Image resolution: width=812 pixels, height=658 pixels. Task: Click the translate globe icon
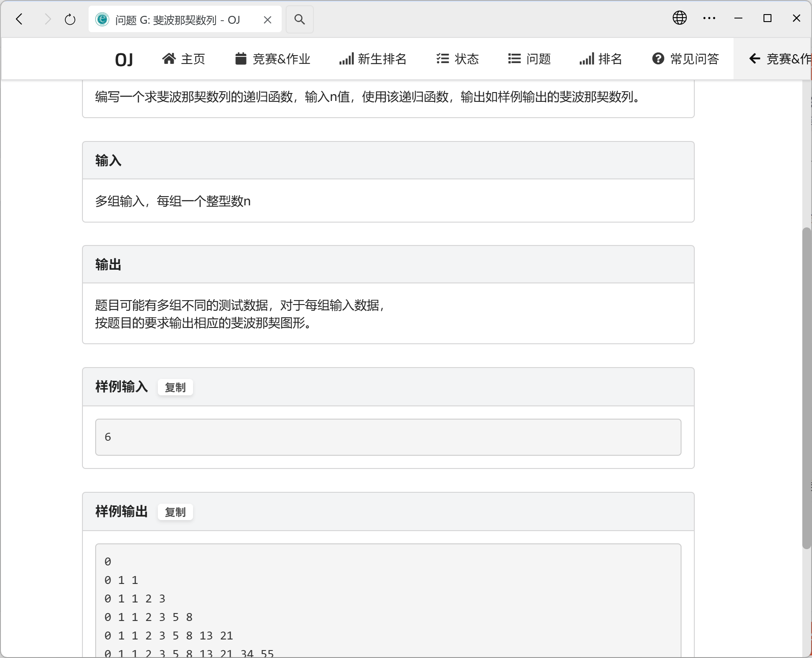679,18
